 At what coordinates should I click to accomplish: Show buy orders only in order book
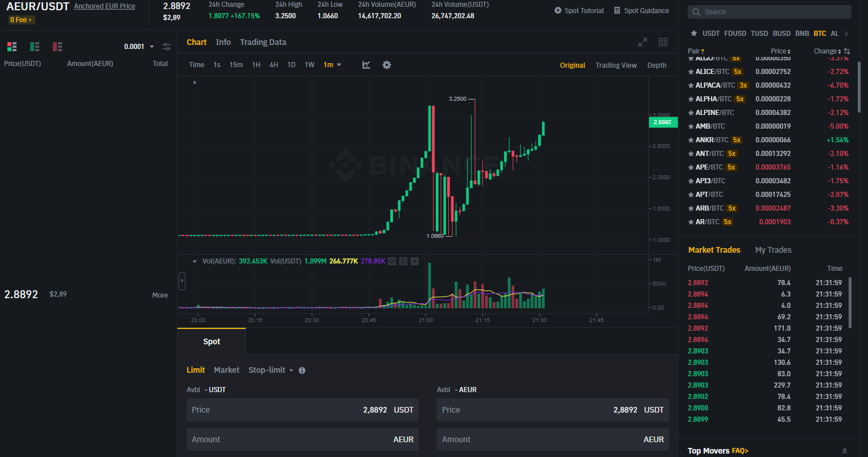[x=35, y=47]
